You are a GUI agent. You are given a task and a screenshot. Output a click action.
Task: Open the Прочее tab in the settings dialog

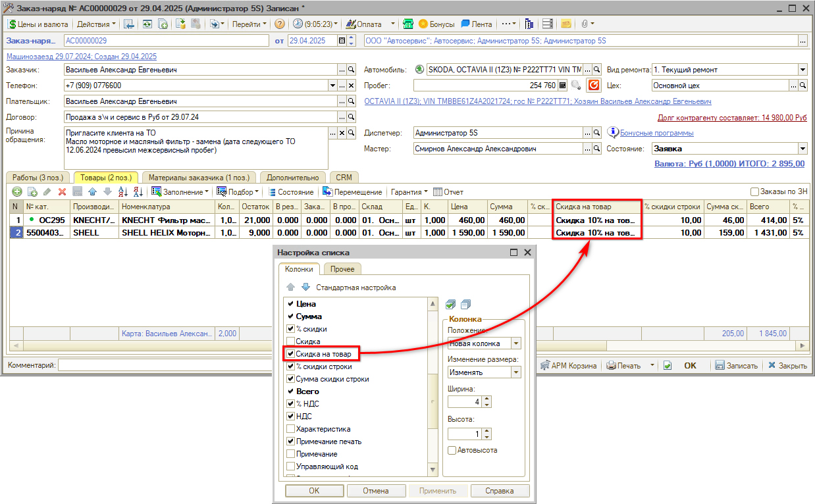click(342, 269)
